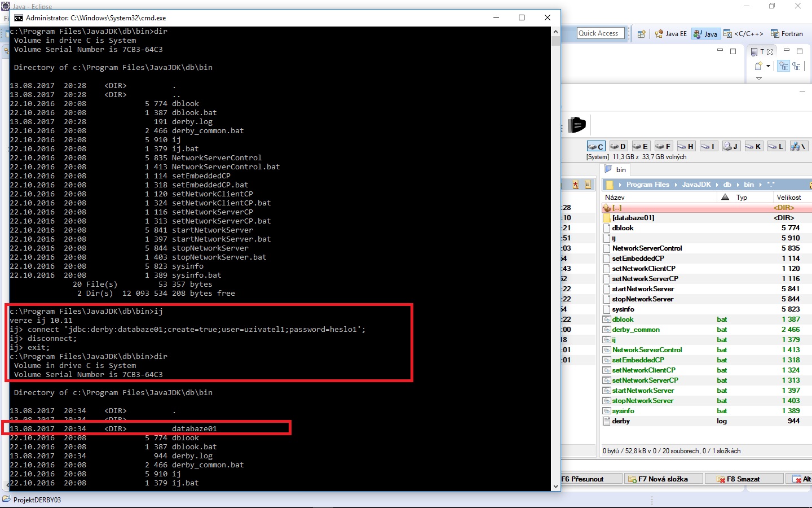Open the network drive backslash button
The width and height of the screenshot is (812, 508).
point(798,146)
